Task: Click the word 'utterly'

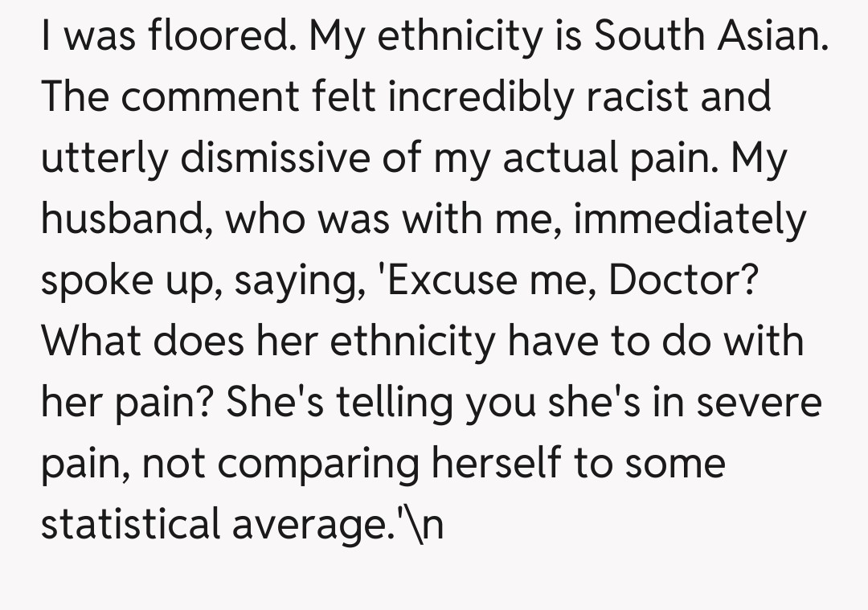Action: 104,158
